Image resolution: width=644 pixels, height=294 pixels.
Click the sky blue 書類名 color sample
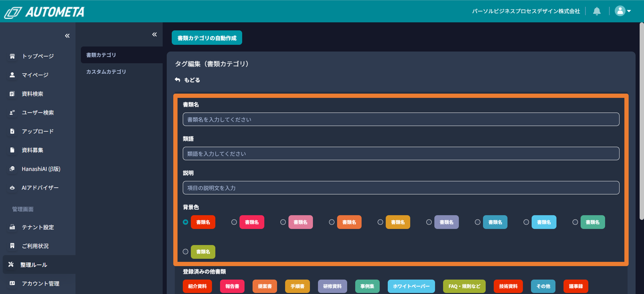[x=544, y=222]
